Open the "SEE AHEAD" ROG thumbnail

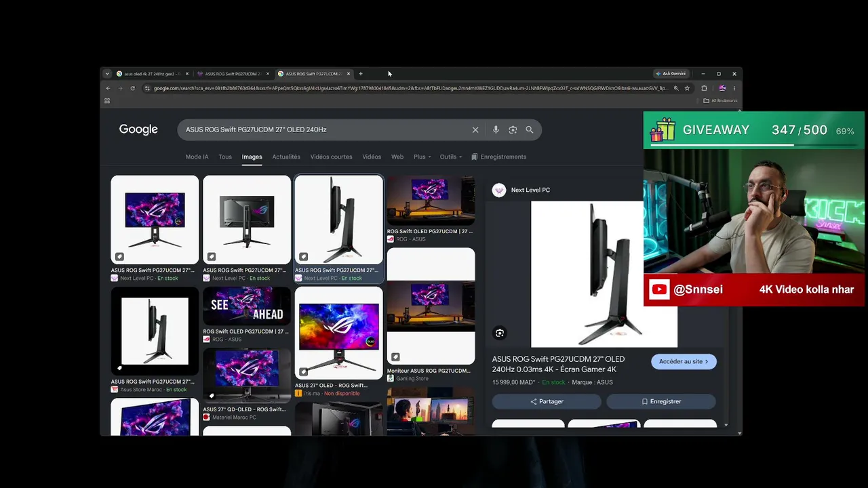[247, 306]
